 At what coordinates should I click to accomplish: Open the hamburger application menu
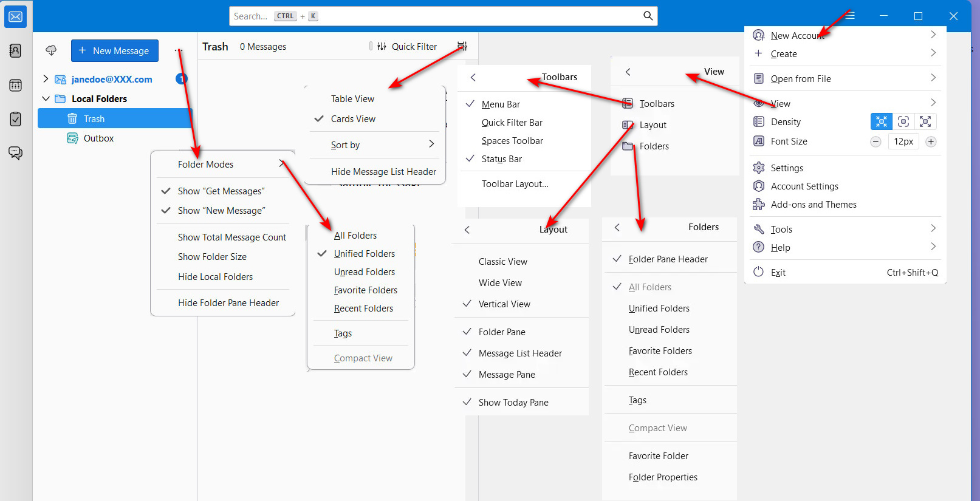coord(850,16)
